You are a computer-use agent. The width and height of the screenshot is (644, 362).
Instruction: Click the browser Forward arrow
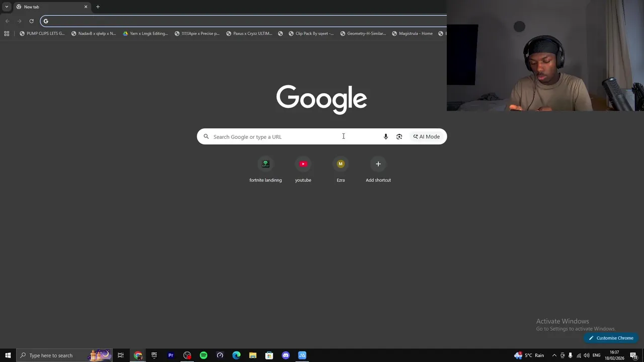point(19,21)
